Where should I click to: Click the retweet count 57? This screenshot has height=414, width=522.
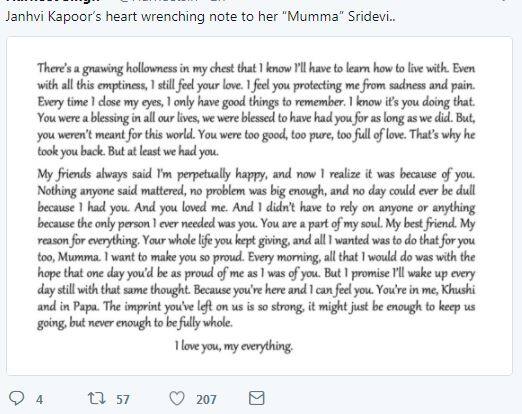pos(123,399)
